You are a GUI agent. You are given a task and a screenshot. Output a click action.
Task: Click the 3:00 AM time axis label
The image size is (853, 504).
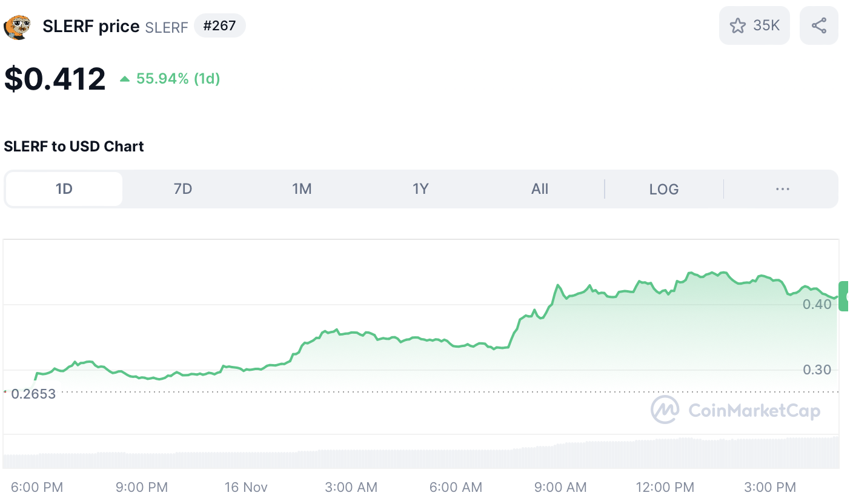tap(351, 487)
